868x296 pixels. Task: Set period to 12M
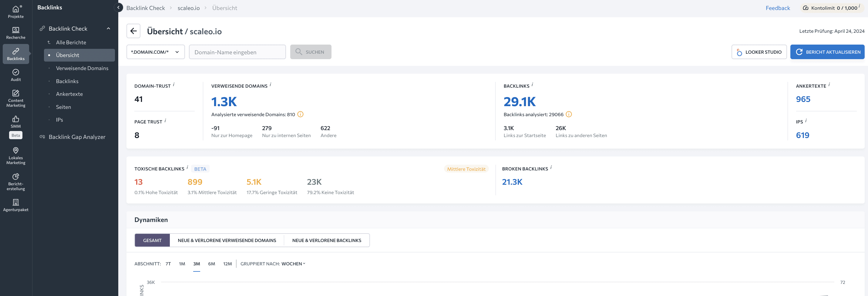click(227, 264)
